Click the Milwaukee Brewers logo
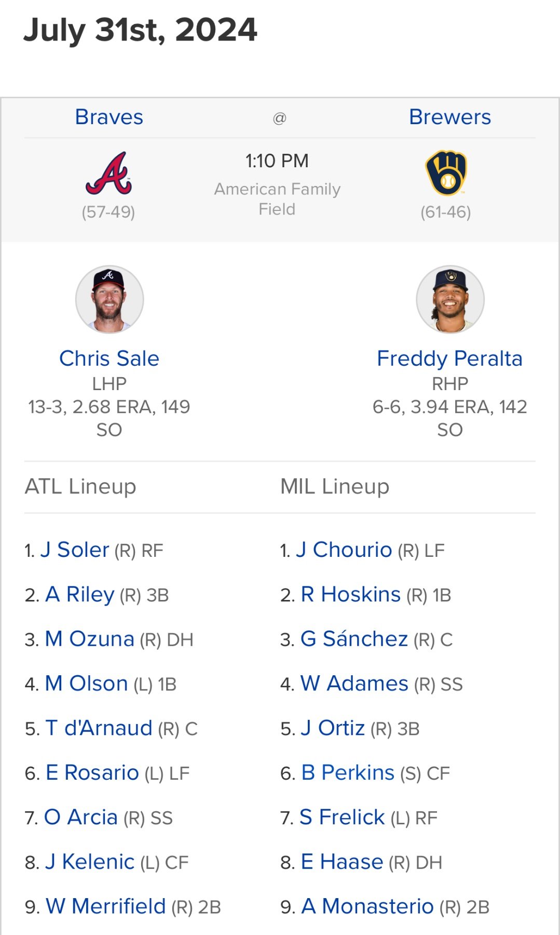 point(446,173)
